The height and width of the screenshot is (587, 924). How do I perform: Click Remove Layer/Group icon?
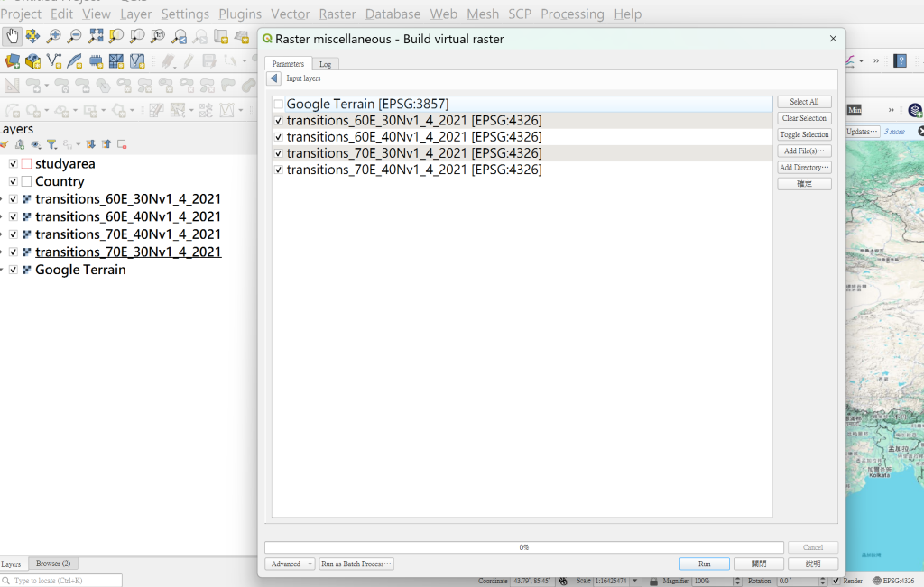pos(122,144)
